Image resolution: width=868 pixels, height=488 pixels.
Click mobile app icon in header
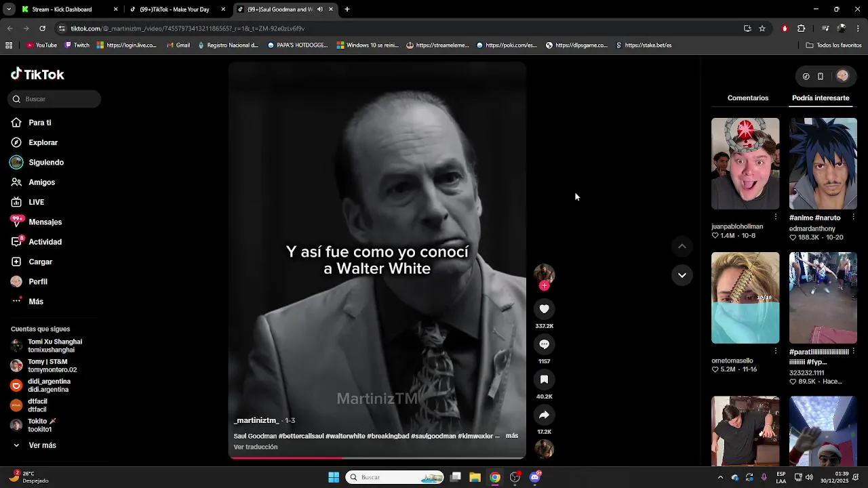(821, 77)
